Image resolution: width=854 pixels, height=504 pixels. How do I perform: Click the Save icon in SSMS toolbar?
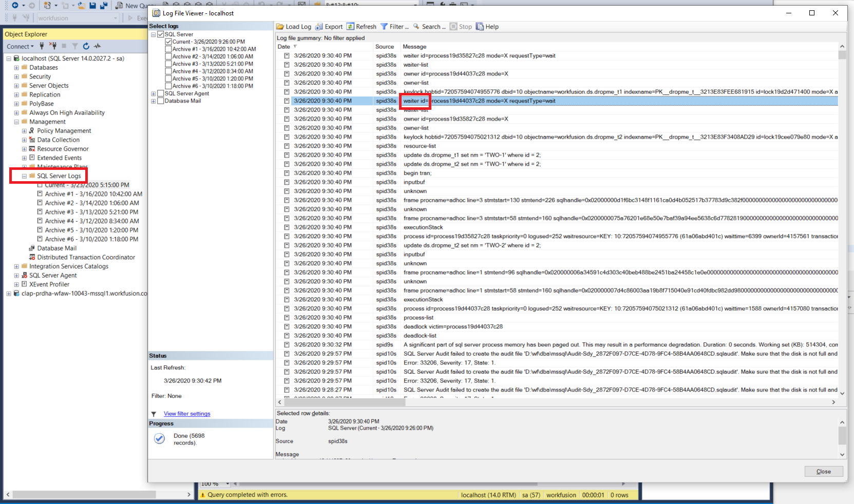[x=92, y=5]
